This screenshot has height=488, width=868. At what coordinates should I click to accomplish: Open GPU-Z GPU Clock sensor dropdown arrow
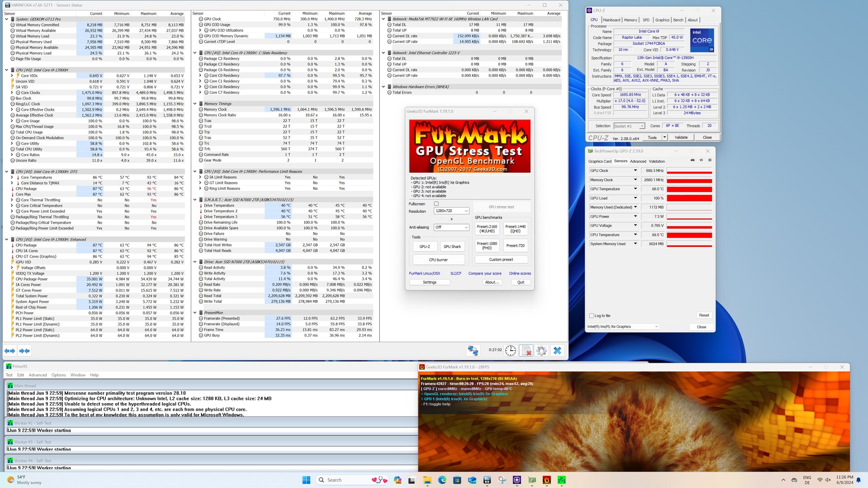point(635,170)
